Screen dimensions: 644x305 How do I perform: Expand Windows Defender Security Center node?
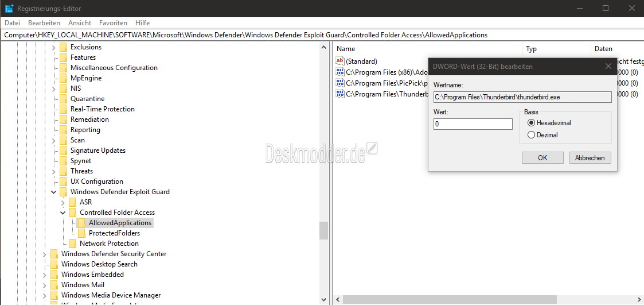coord(44,254)
